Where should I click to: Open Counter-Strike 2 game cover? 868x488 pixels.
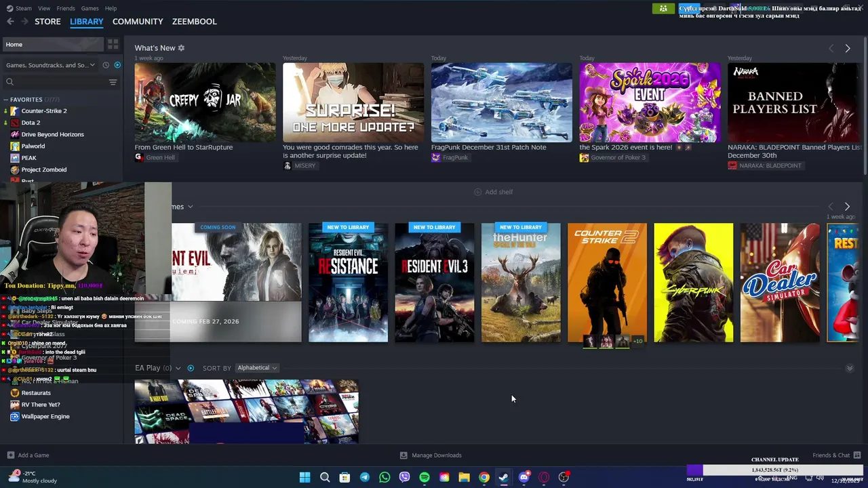(607, 283)
